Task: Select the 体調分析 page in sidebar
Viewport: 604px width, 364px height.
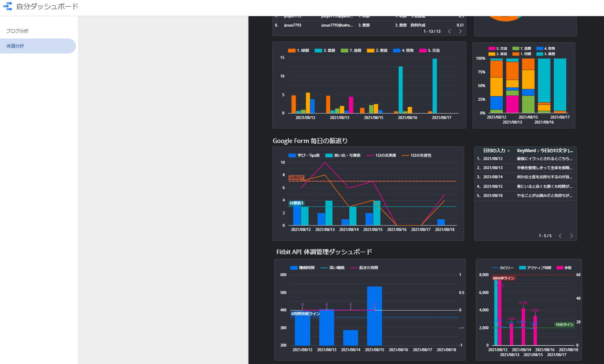Action: coord(15,46)
